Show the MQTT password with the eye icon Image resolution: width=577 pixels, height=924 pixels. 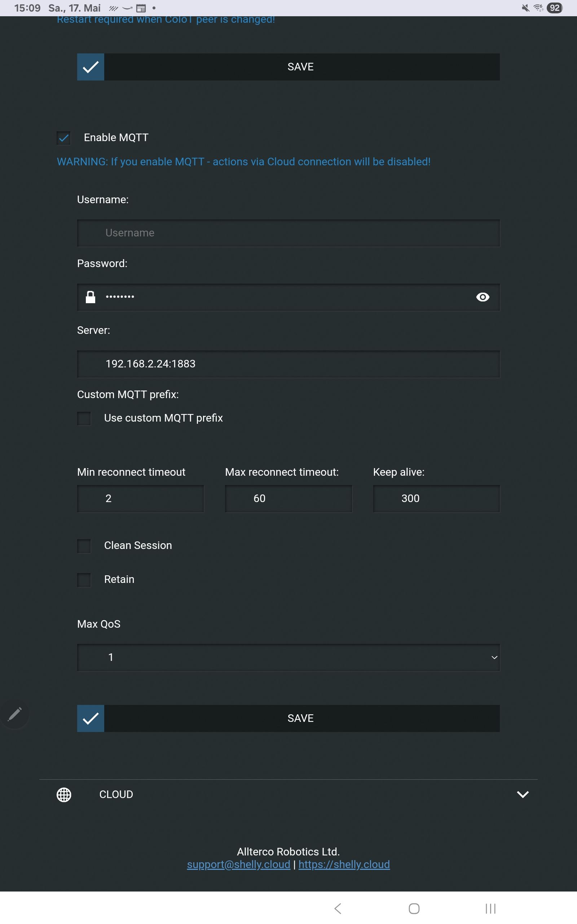(483, 297)
